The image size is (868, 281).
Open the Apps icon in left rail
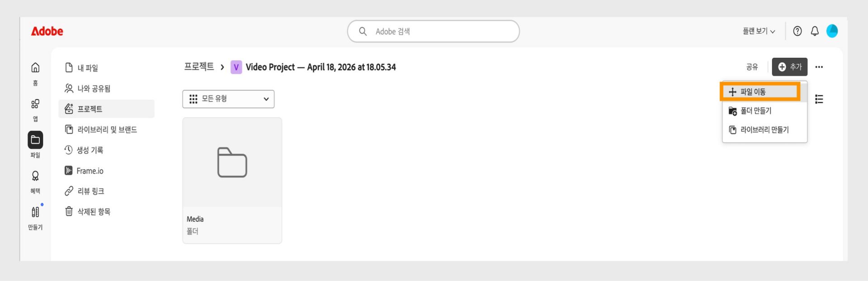(35, 104)
